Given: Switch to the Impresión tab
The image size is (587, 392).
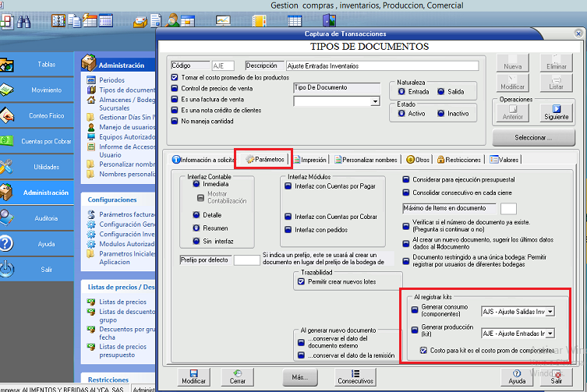Looking at the screenshot, I should (x=309, y=159).
